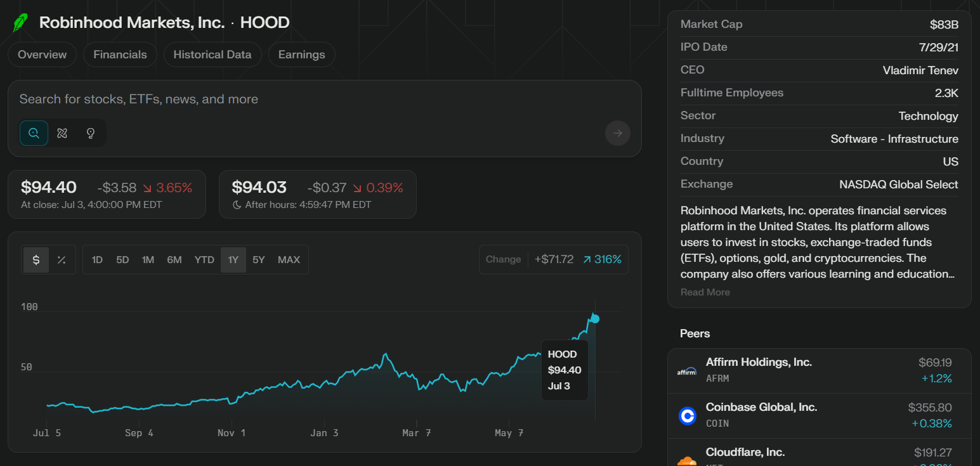
Task: Set chart range to 1M
Action: click(x=148, y=260)
